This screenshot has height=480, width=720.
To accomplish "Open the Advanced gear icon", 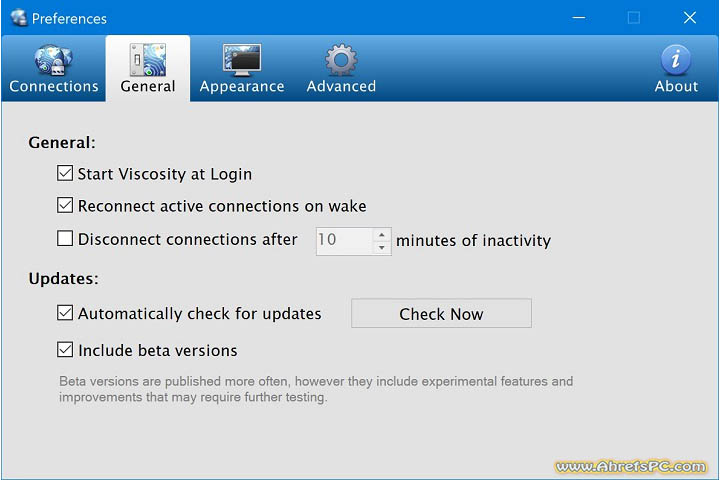I will point(341,60).
